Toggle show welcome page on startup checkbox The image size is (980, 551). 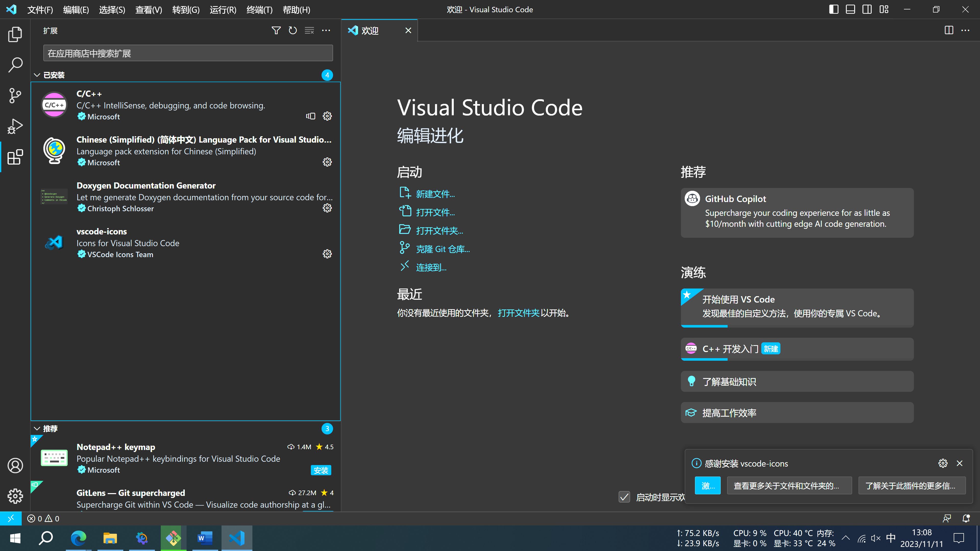tap(624, 497)
